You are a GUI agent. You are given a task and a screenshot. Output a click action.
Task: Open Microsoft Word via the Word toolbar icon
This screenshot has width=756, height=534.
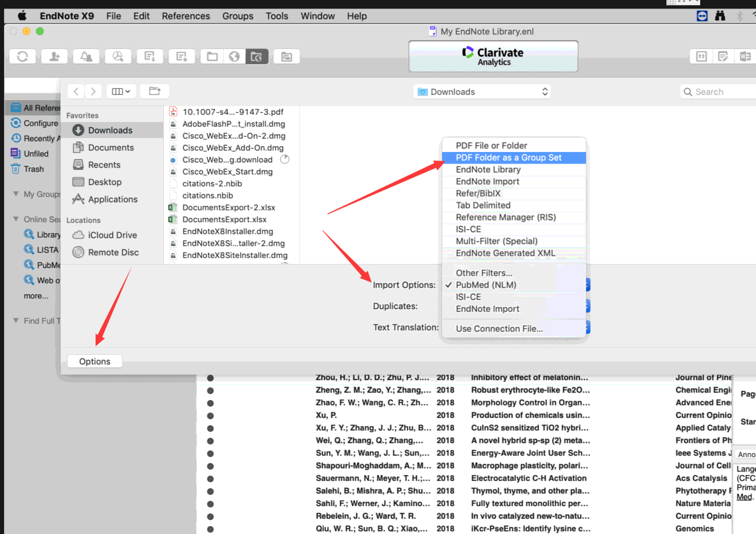pos(745,56)
